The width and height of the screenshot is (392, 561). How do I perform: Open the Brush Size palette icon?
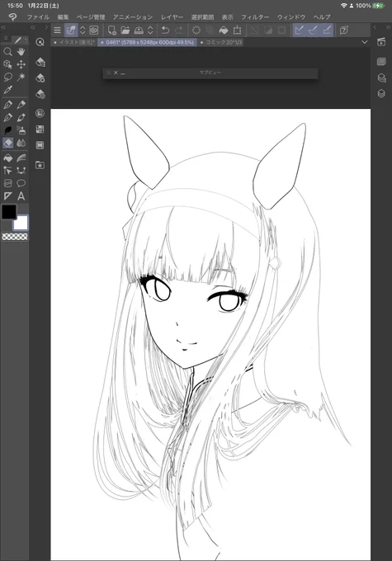click(x=40, y=94)
